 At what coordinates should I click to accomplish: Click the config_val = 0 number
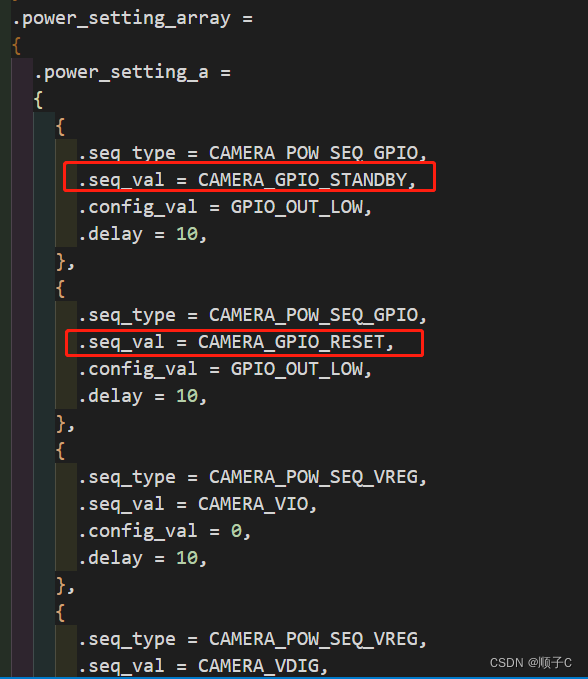point(236,531)
